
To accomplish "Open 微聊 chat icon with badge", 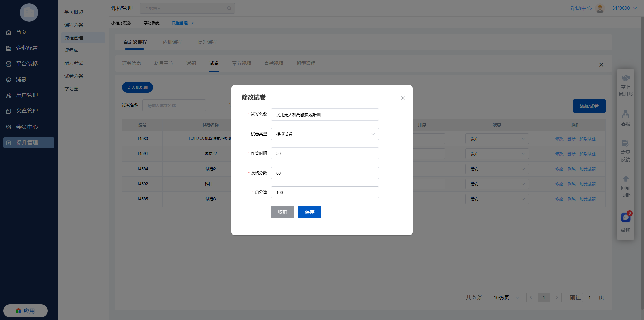I will (626, 218).
